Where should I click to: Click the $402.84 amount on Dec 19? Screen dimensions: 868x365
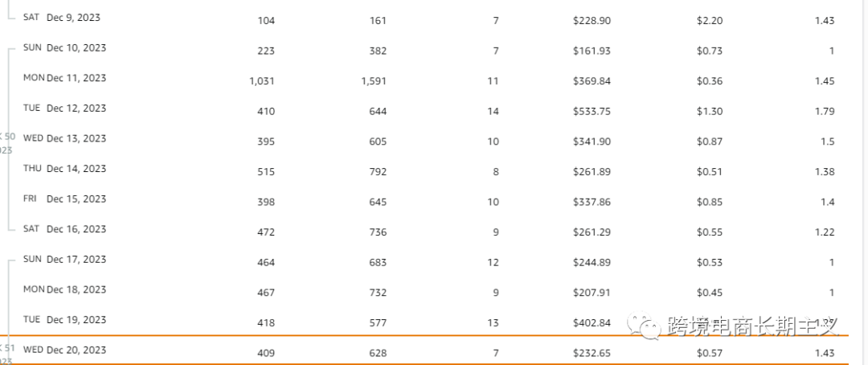tap(592, 323)
